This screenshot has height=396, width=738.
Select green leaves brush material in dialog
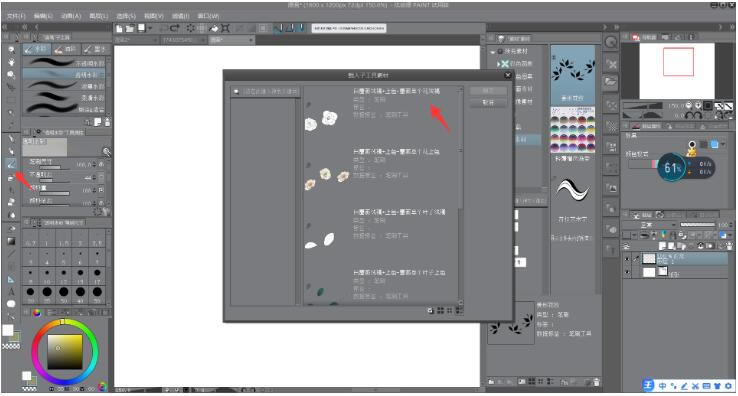[x=380, y=287]
